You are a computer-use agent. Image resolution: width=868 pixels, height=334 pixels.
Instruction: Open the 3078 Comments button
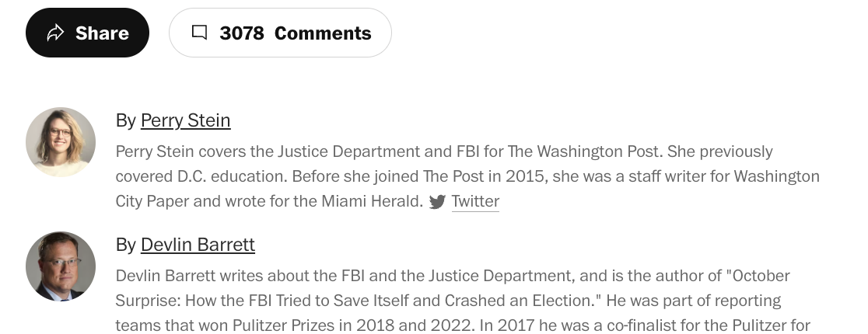pos(280,33)
